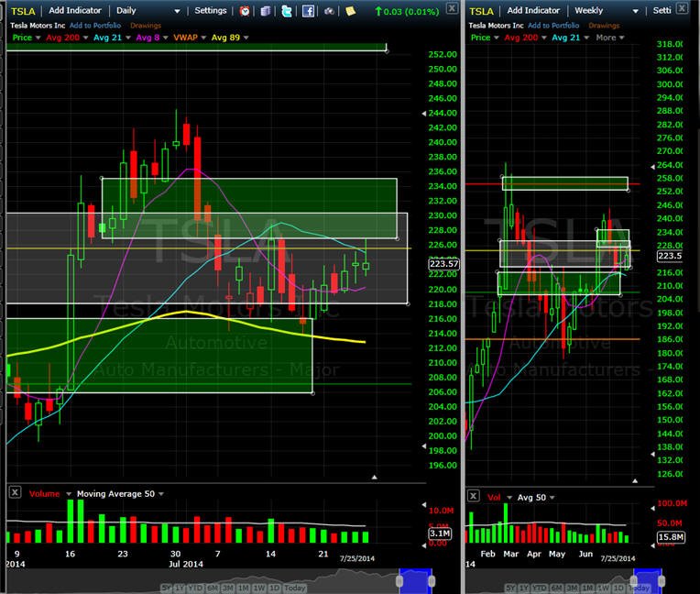Open Drawings link in daily chart
The height and width of the screenshot is (594, 700).
pyautogui.click(x=146, y=26)
